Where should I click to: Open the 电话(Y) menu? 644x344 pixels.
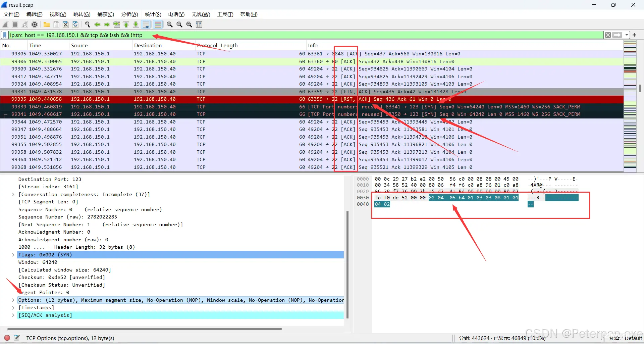176,14
